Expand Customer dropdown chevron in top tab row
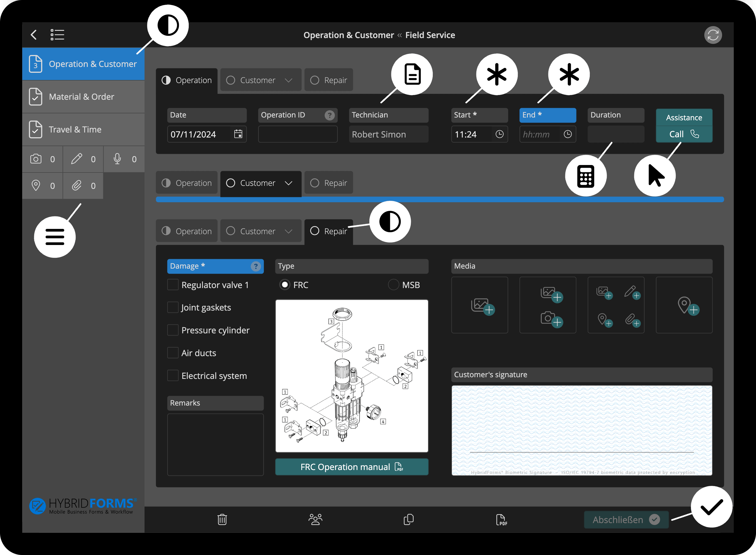The height and width of the screenshot is (555, 756). [x=288, y=80]
